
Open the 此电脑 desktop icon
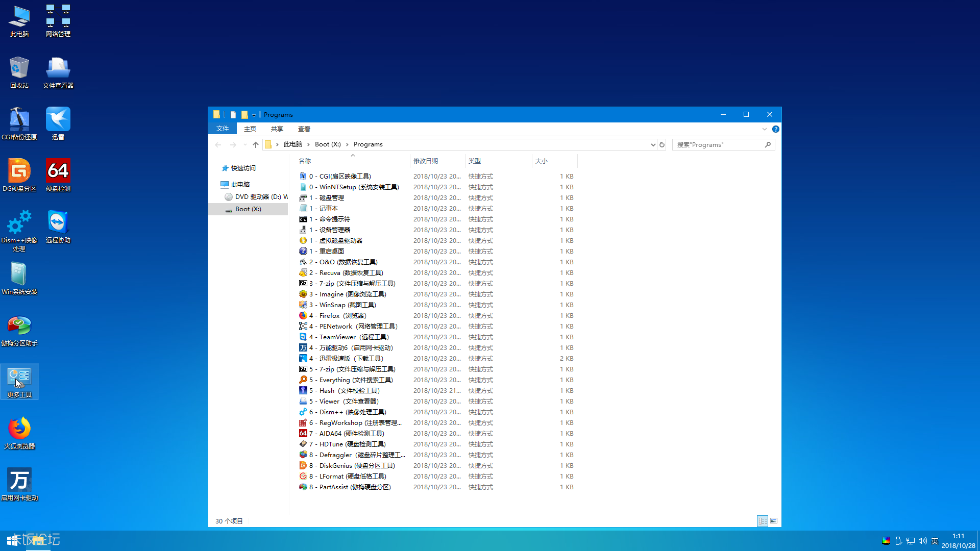(19, 21)
